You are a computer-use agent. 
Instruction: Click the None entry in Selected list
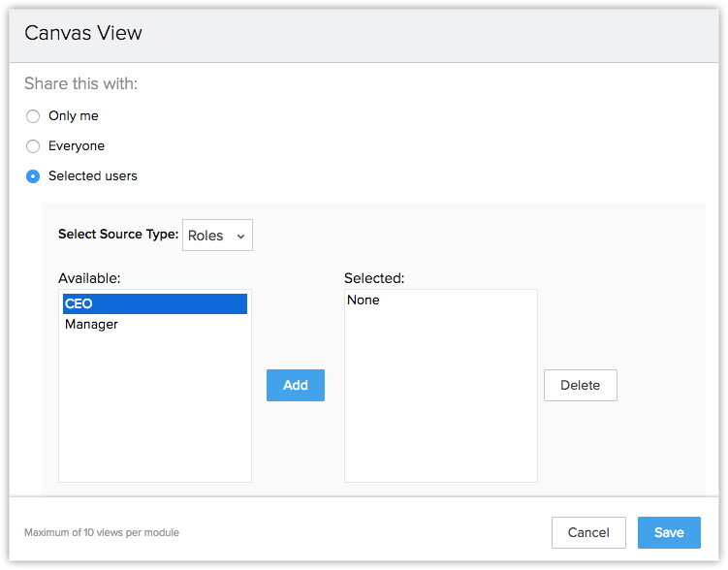[x=364, y=300]
